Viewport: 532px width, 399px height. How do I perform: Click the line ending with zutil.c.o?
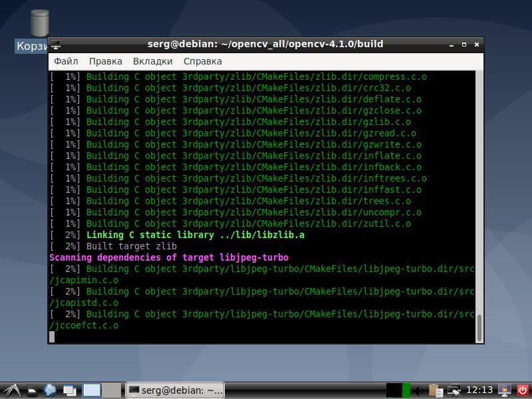click(230, 223)
